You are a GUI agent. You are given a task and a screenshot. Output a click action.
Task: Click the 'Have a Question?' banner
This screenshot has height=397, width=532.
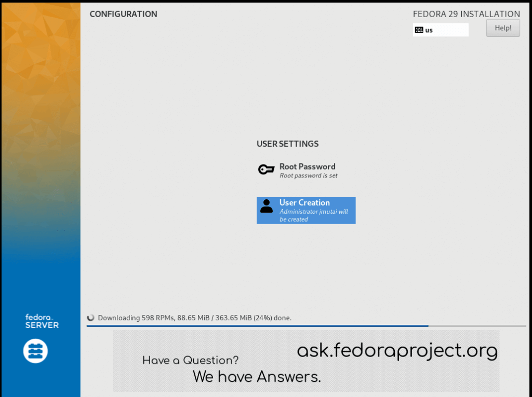(191, 361)
